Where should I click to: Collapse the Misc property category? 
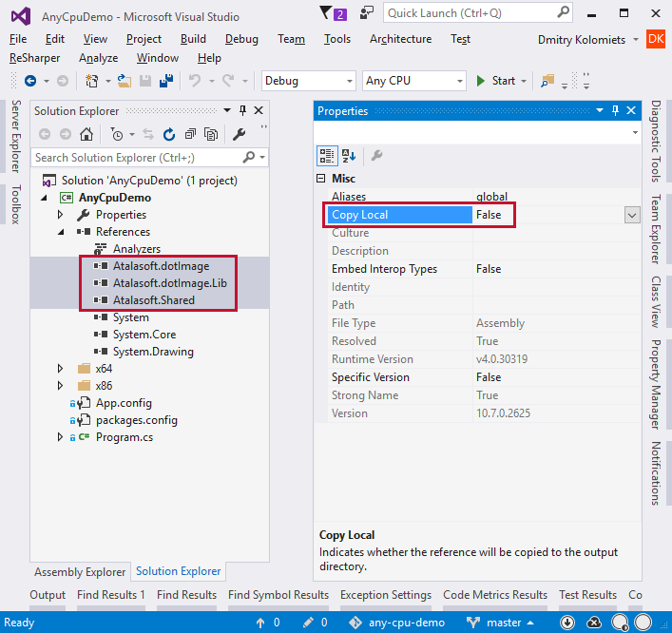(320, 179)
